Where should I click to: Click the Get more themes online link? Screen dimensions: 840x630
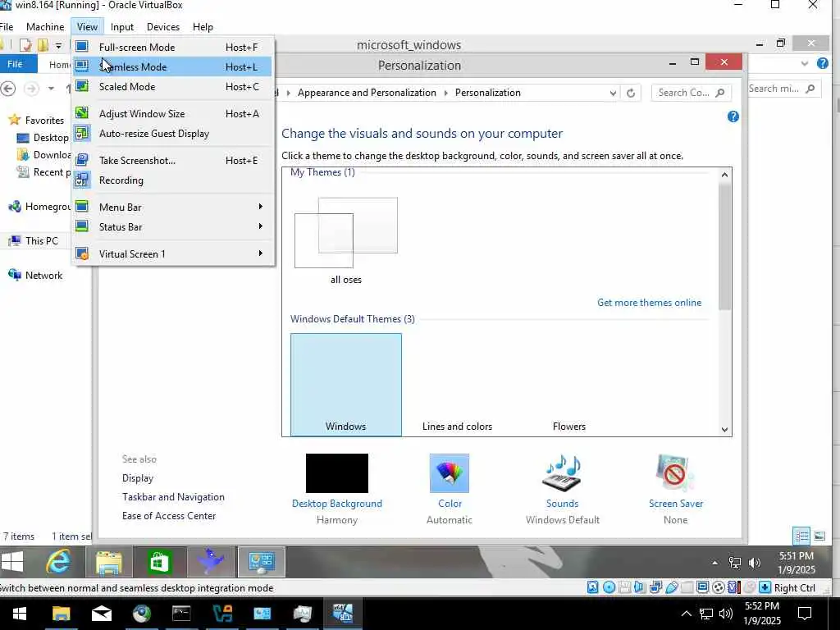click(x=650, y=303)
